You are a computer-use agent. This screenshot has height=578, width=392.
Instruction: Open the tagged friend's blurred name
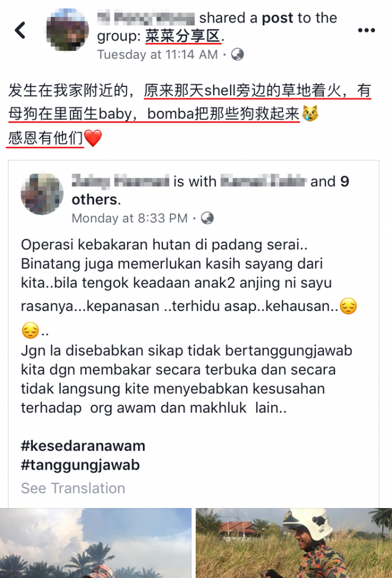[x=263, y=181]
